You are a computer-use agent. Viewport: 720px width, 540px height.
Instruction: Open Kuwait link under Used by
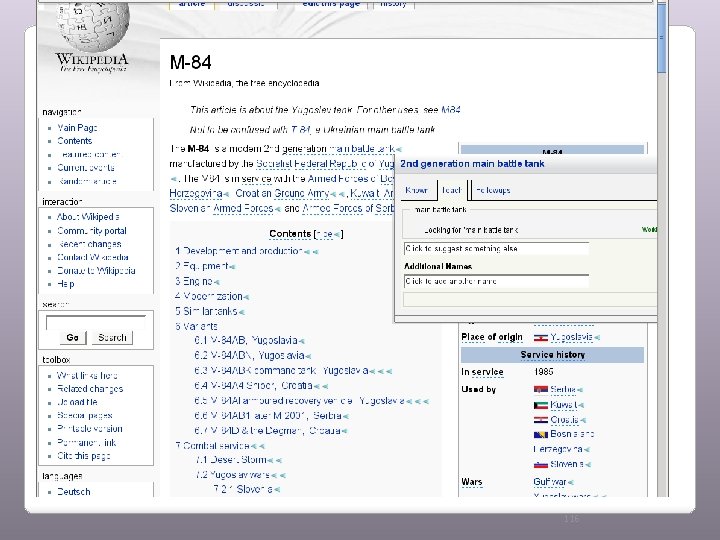click(563, 405)
